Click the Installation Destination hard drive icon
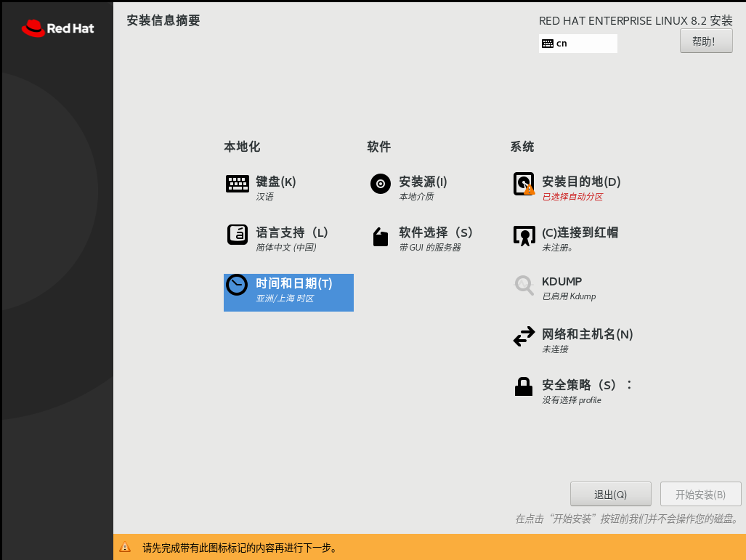746x560 pixels. (523, 182)
